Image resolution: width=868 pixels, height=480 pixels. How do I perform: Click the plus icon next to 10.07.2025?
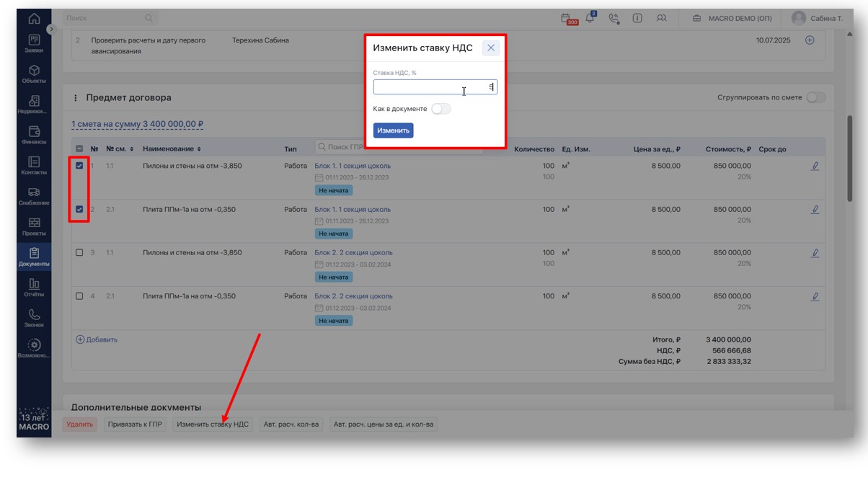[810, 40]
